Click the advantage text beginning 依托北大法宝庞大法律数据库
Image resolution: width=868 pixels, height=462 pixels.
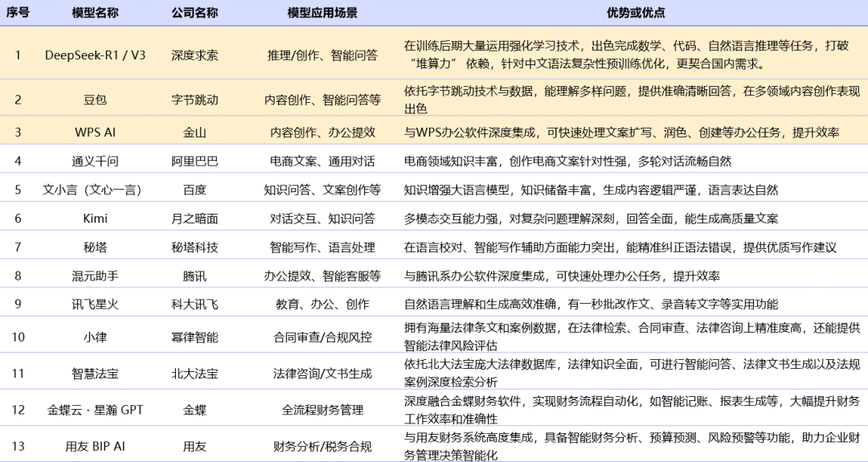pyautogui.click(x=632, y=374)
